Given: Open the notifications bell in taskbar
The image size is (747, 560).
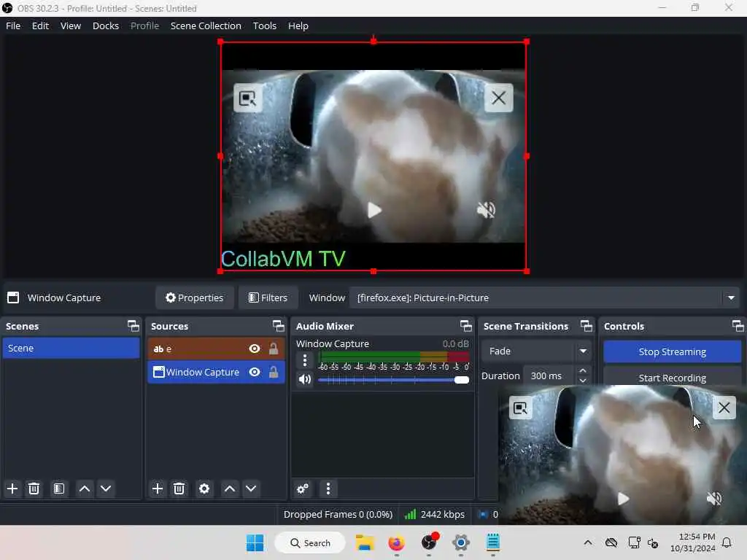Looking at the screenshot, I should click(x=727, y=542).
